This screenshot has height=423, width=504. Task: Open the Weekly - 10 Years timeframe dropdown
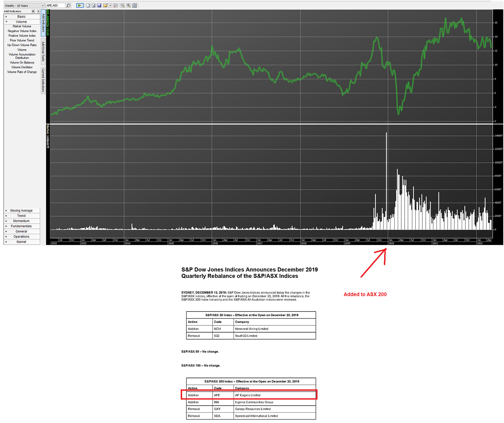[24, 6]
